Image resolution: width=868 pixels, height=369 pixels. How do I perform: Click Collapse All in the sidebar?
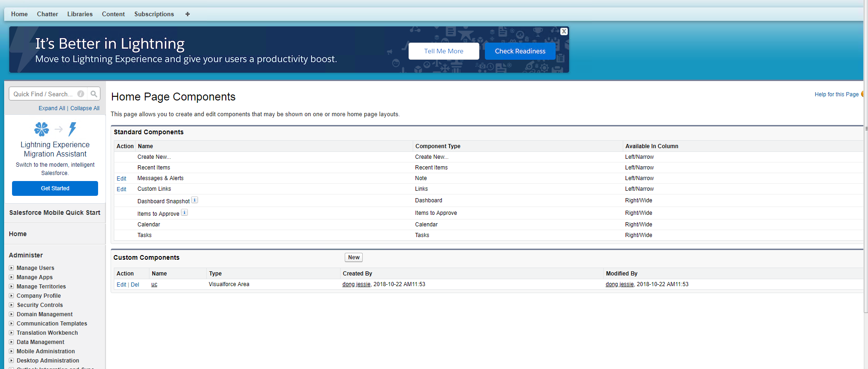85,108
